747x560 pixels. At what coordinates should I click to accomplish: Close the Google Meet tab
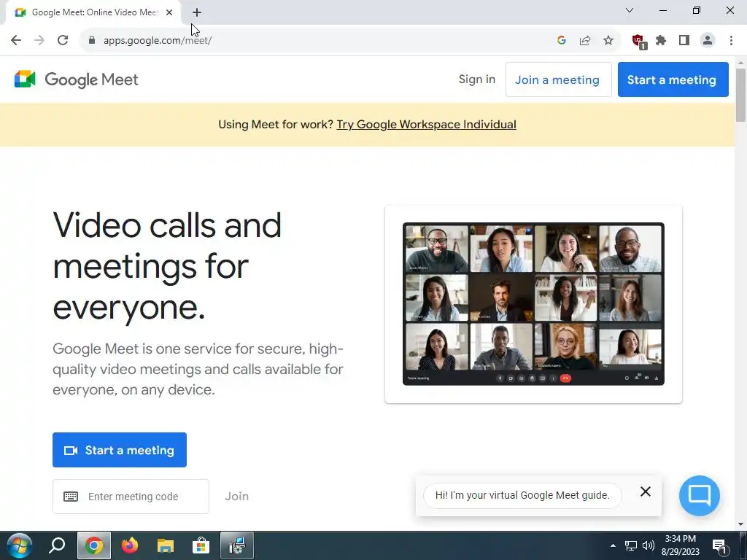coord(169,12)
